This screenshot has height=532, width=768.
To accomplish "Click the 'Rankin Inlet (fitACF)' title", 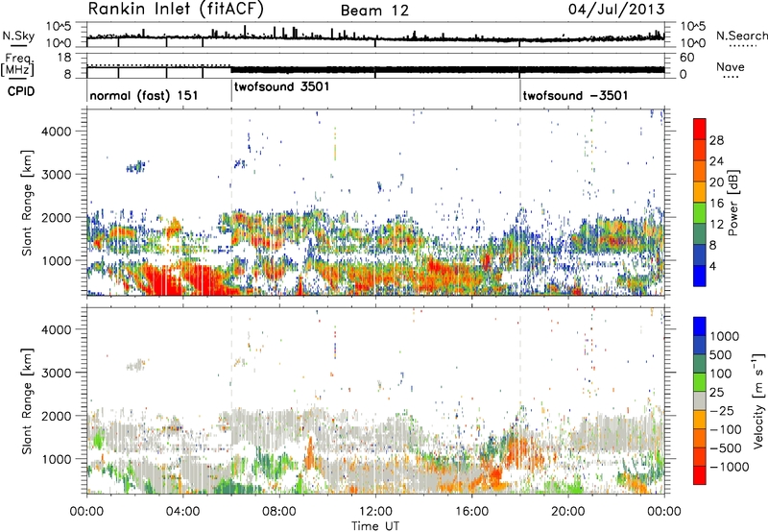I will [176, 10].
